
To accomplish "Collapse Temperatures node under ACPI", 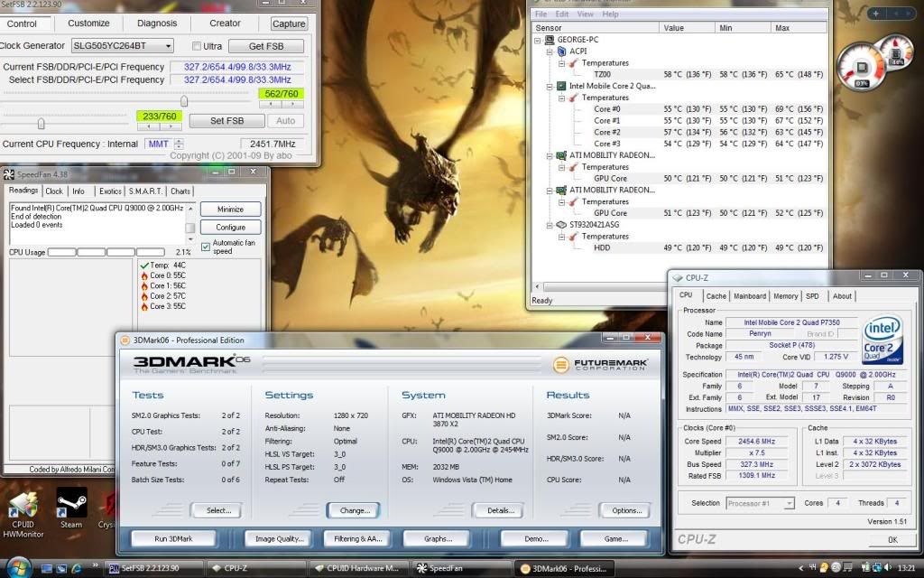I will 561,63.
